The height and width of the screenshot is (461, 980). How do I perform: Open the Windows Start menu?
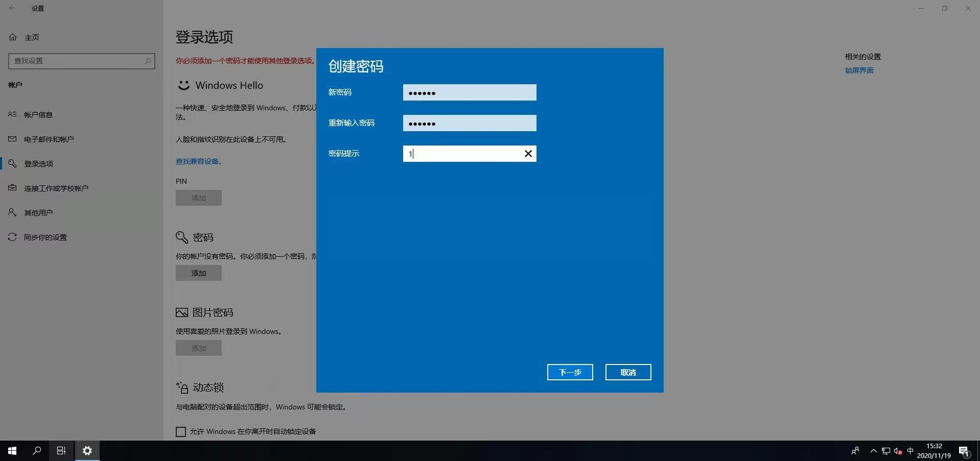[12, 451]
